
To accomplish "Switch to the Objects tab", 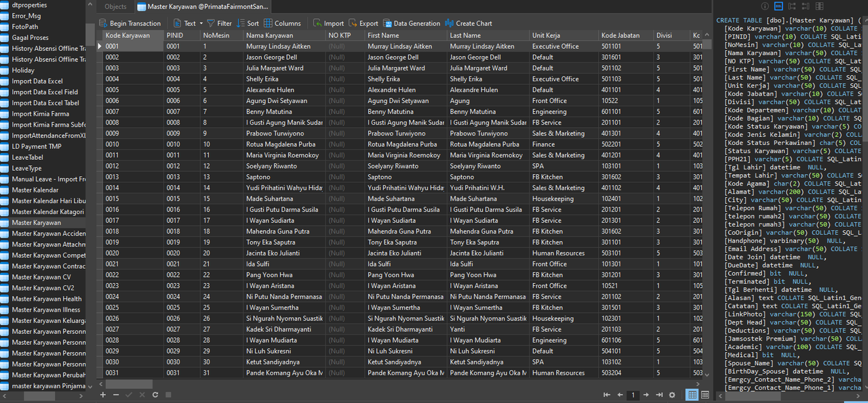I will 115,7.
